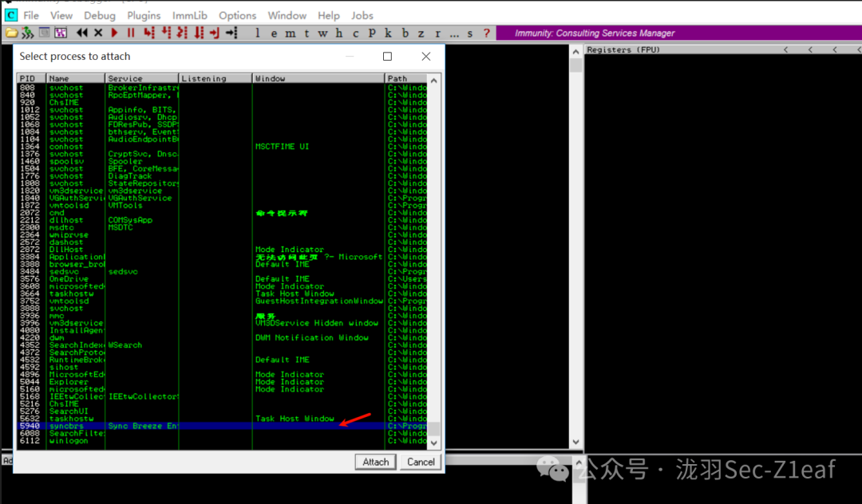Show the memory map with 'm'

coord(291,33)
